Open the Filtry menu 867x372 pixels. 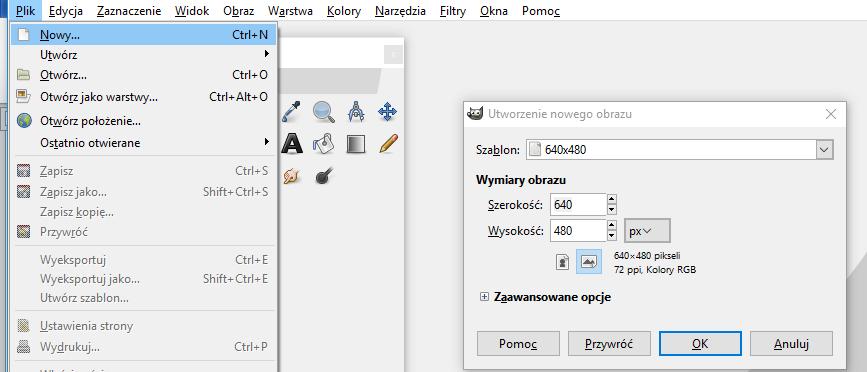pyautogui.click(x=453, y=11)
